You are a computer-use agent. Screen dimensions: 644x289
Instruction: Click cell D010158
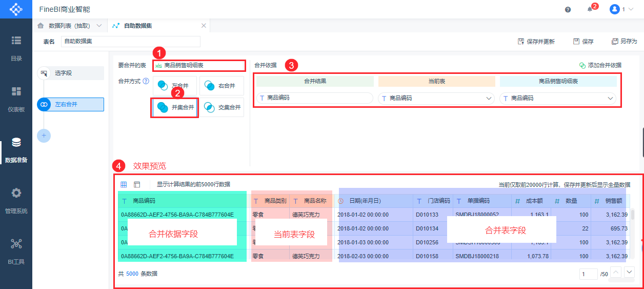click(x=433, y=256)
